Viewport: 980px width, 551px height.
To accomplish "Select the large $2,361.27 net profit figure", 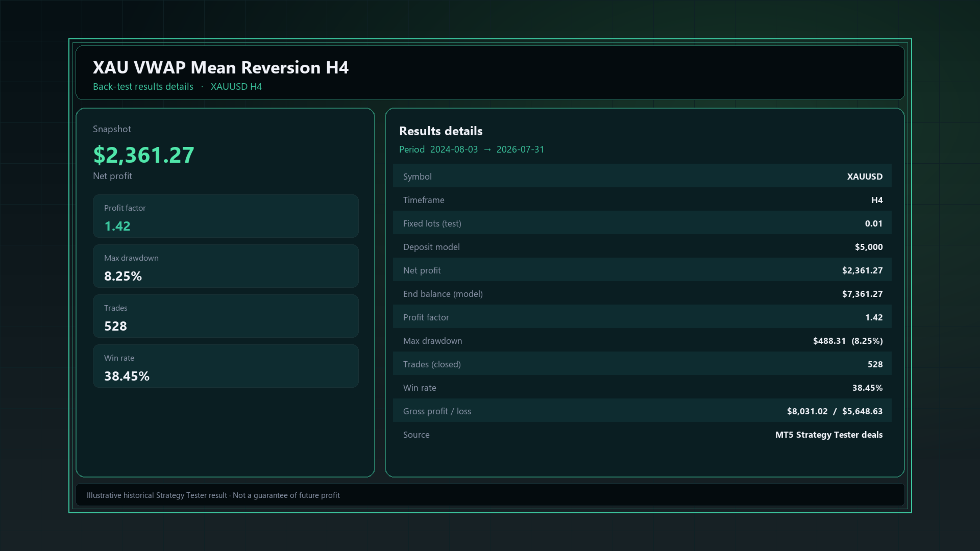I will pyautogui.click(x=143, y=155).
